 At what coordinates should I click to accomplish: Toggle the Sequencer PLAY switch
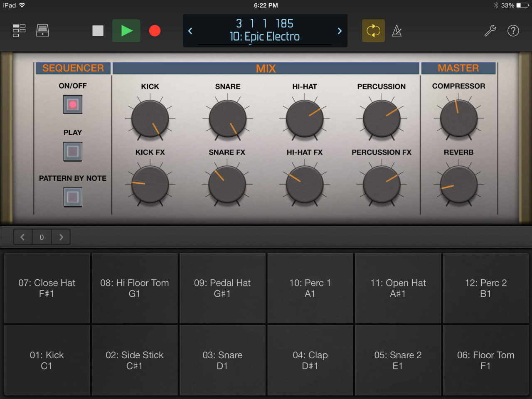73,151
